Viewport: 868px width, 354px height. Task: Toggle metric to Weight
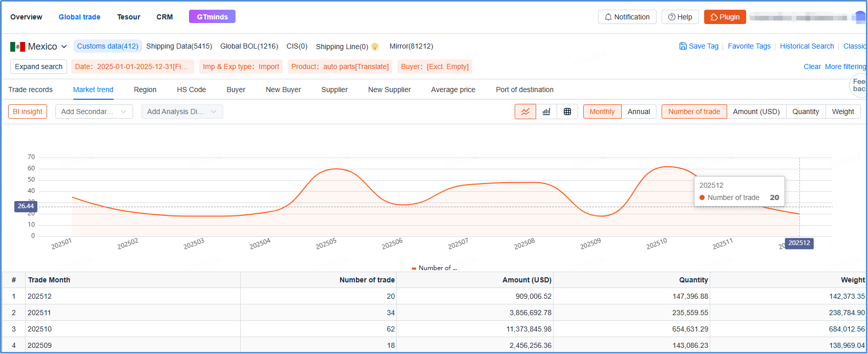pyautogui.click(x=842, y=112)
